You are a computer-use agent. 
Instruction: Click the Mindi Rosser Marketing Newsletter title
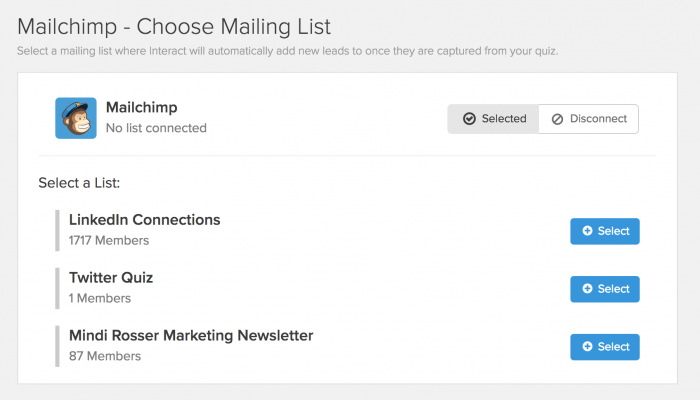coord(191,335)
